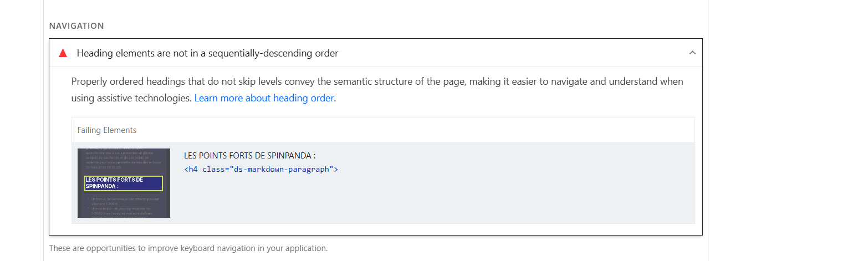The image size is (868, 261).
Task: Click the faded paragraph at the thumbnail top
Action: click(124, 158)
